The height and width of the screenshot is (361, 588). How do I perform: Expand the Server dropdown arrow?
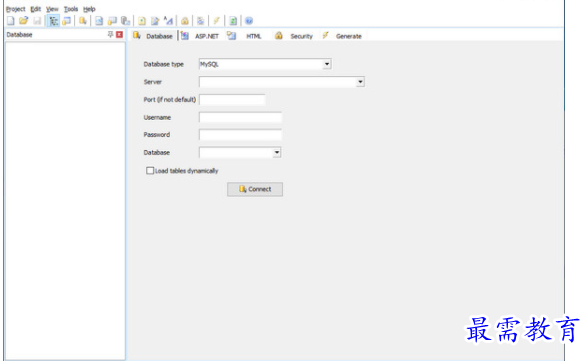[x=360, y=82]
